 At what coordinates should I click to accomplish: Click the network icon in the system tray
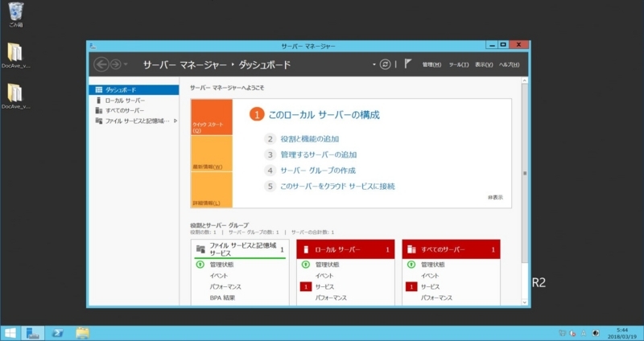pyautogui.click(x=563, y=333)
